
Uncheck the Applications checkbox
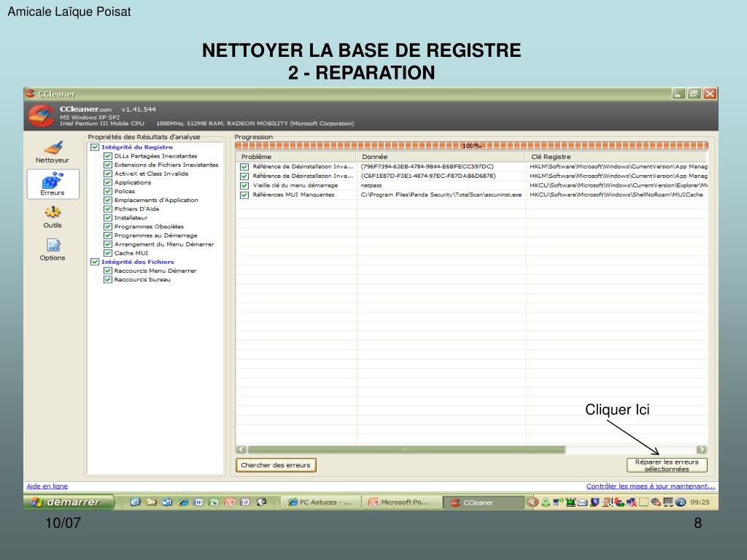coord(108,182)
